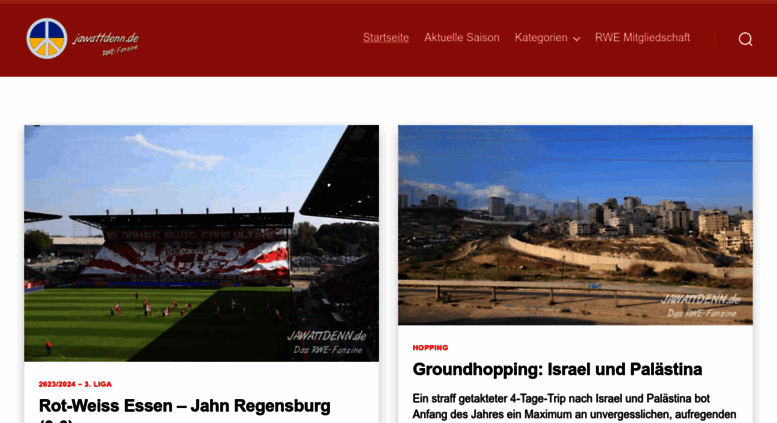
Task: Expand the Kategorien chevron arrow
Action: 576,39
